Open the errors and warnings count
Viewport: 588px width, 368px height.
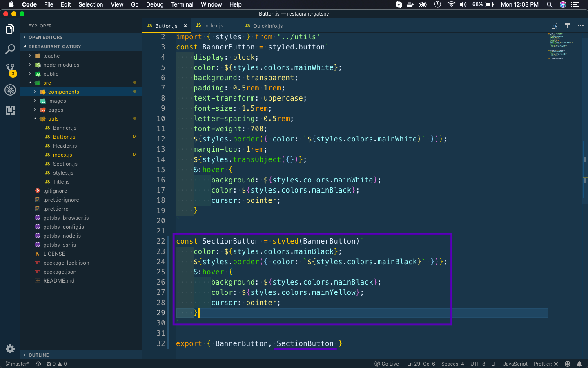56,364
